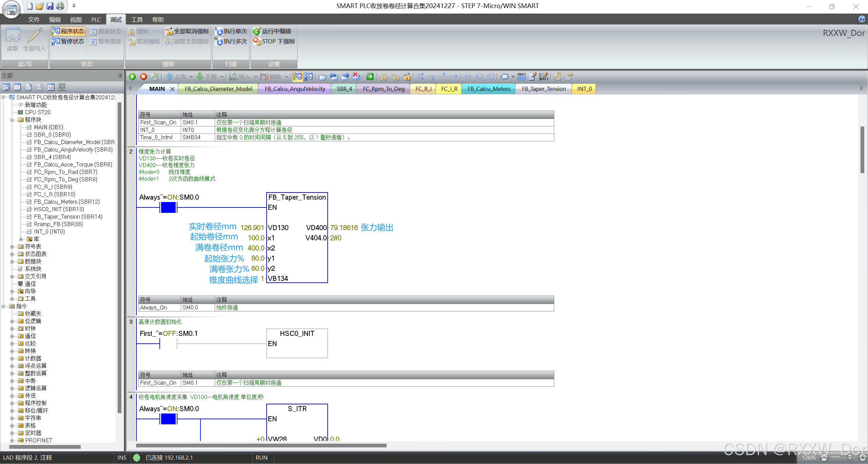The width and height of the screenshot is (868, 464).
Task: Click the Edit in RUN (运行中编辑) icon
Action: coord(257,32)
